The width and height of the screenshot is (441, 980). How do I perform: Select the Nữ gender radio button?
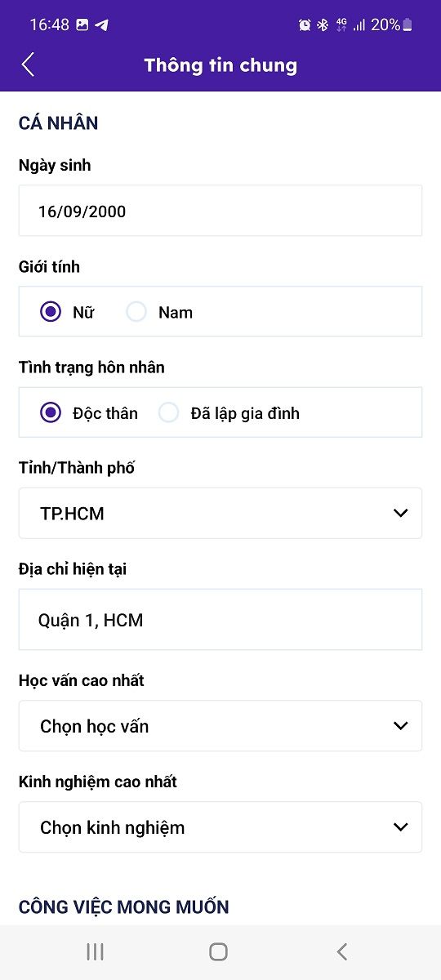(x=51, y=312)
